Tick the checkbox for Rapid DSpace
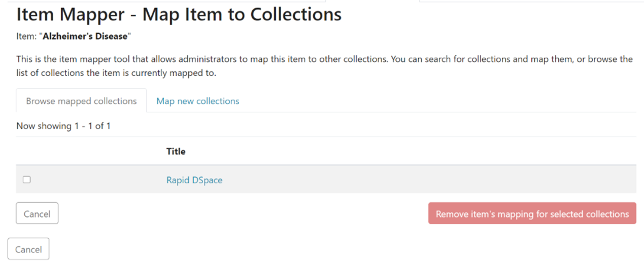This screenshot has height=263, width=644. (x=27, y=180)
